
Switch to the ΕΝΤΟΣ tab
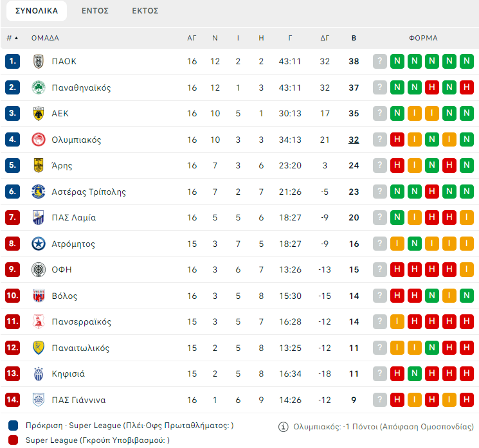pyautogui.click(x=95, y=11)
